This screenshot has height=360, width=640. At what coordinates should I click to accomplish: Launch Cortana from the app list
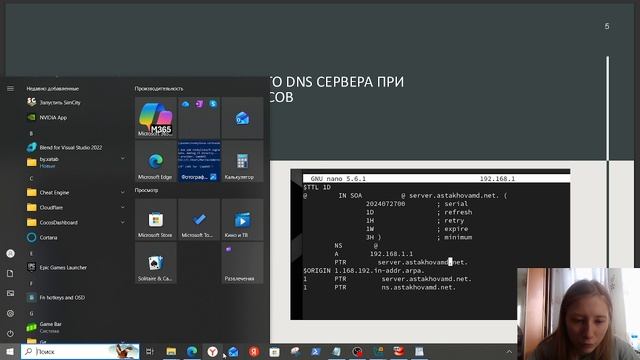(x=48, y=238)
